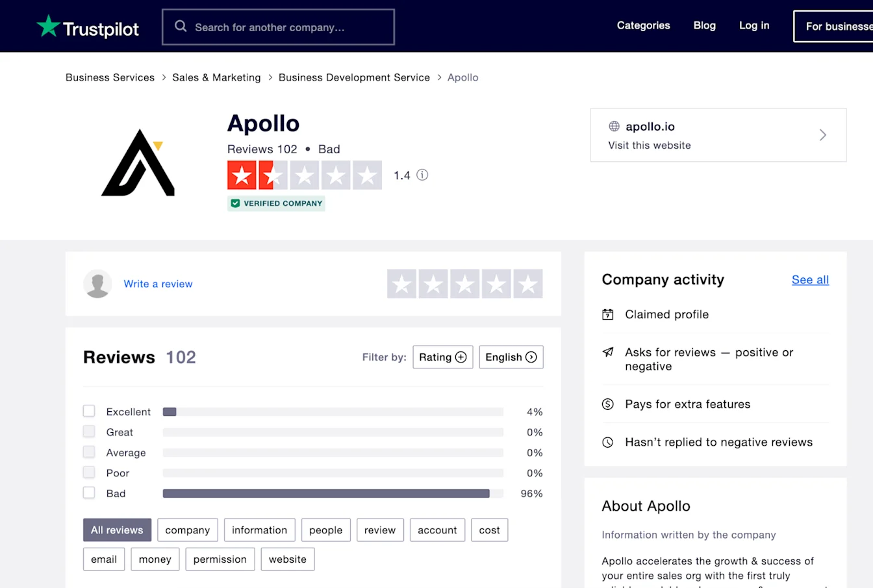Click the See all company activity link
This screenshot has width=873, height=588.
810,279
